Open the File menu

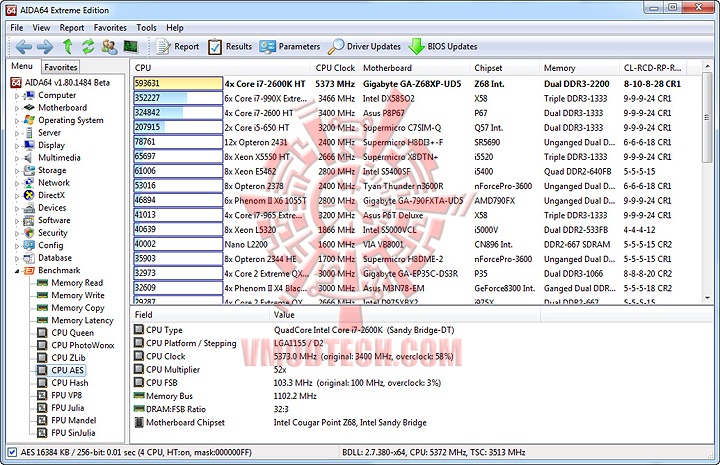(17, 28)
